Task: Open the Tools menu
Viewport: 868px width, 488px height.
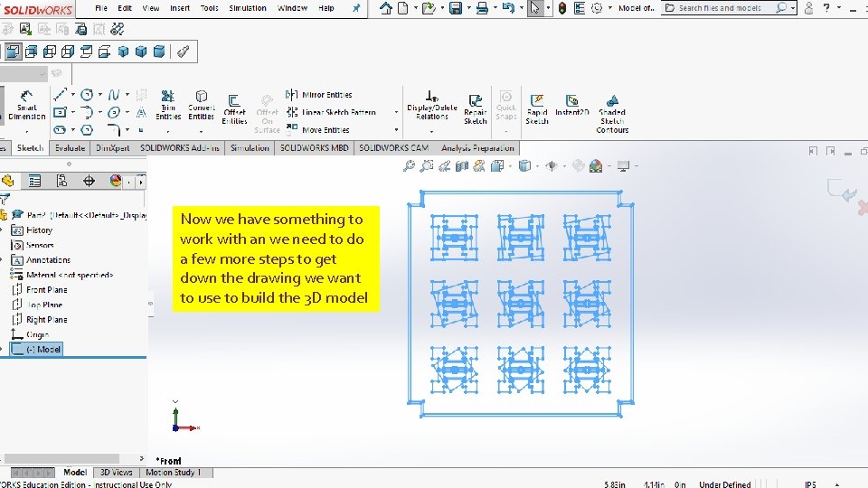Action: tap(209, 8)
